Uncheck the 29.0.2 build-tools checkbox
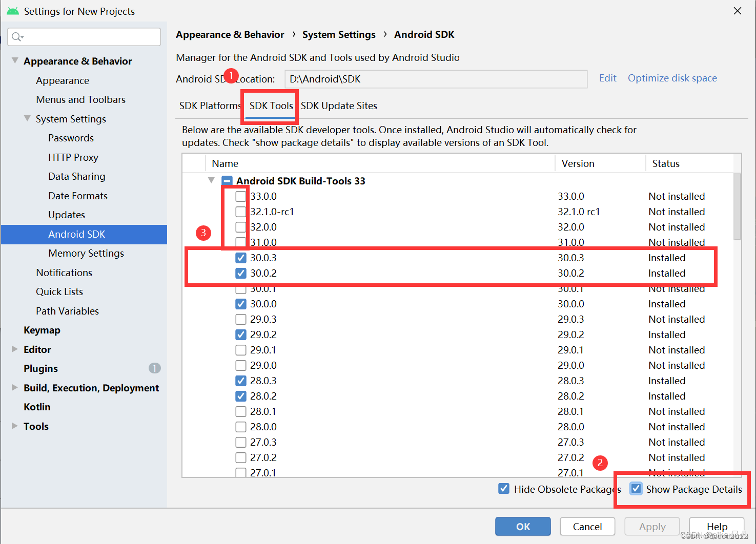Screen dimensions: 756x544 tap(241, 334)
